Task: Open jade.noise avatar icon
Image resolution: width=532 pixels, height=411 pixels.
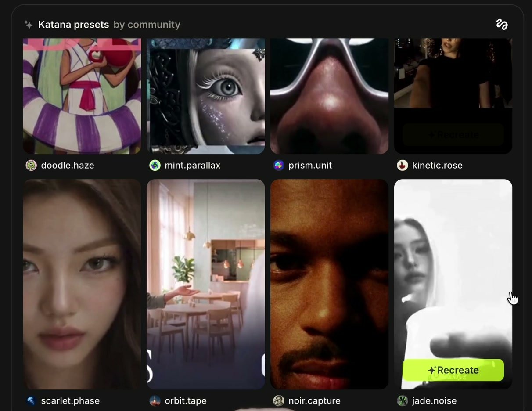Action: 403,400
